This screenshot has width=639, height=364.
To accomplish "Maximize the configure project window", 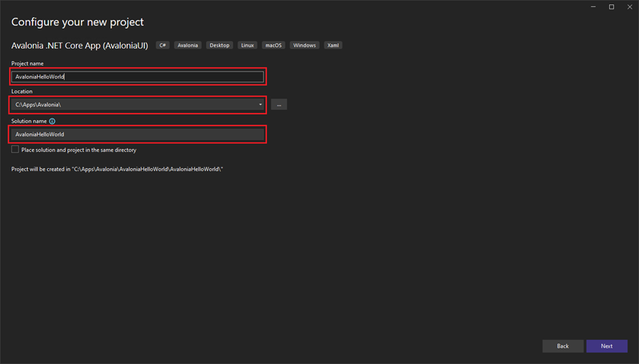I will pyautogui.click(x=612, y=7).
